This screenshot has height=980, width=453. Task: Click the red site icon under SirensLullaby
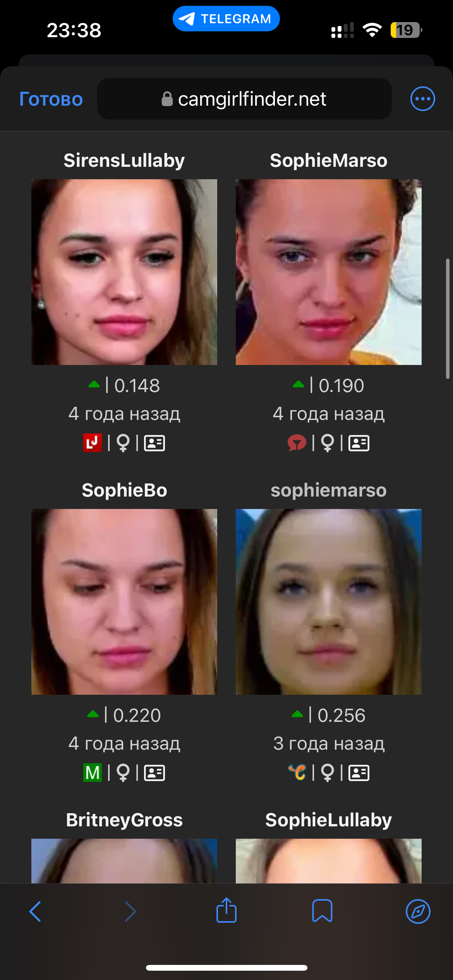pos(93,443)
